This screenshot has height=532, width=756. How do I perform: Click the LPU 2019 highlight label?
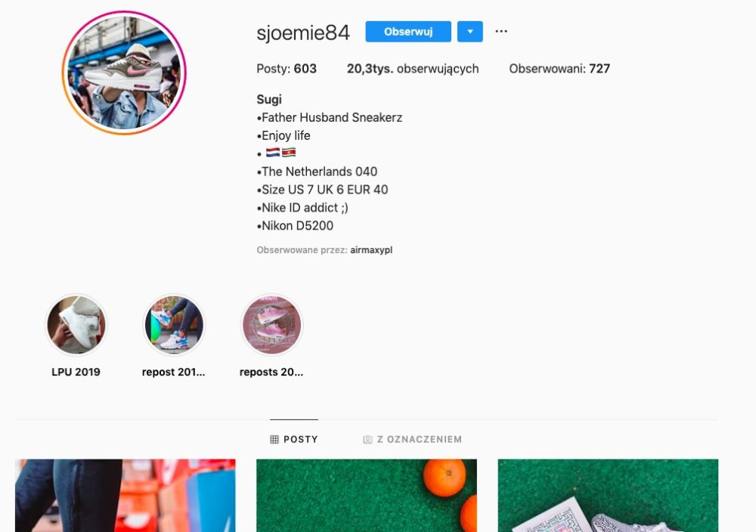pyautogui.click(x=76, y=372)
